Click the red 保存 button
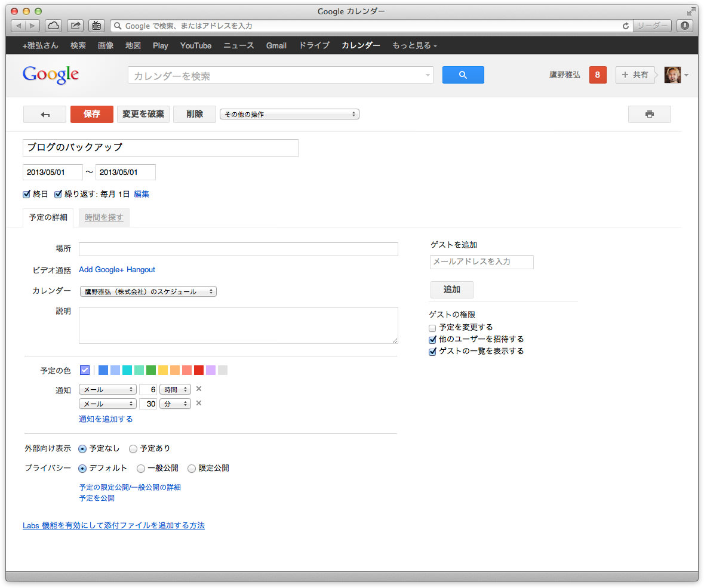 tap(91, 115)
